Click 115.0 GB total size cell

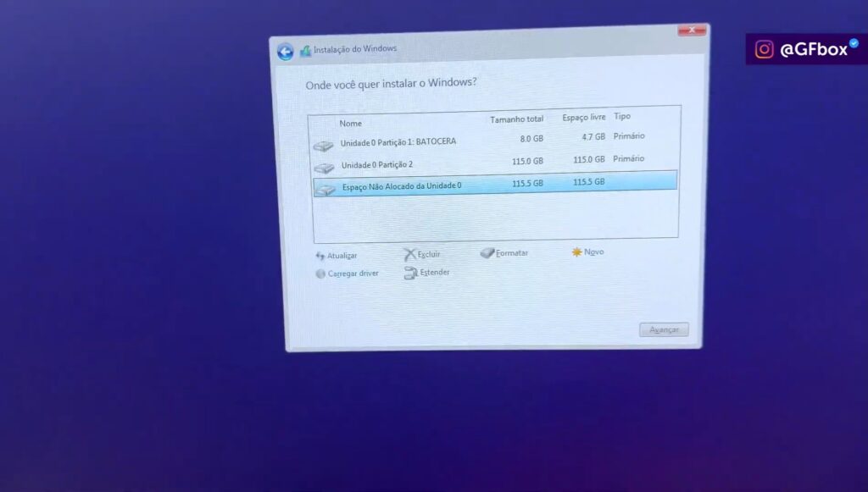(x=527, y=162)
